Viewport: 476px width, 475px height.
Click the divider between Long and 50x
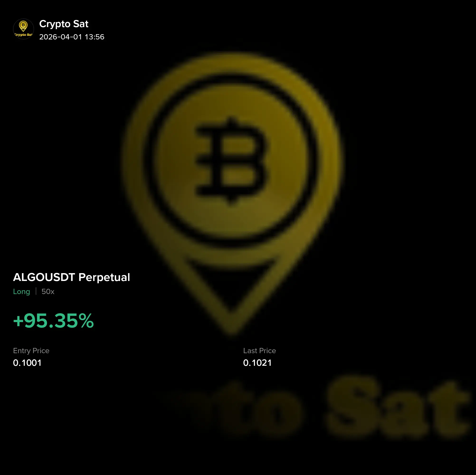36,291
